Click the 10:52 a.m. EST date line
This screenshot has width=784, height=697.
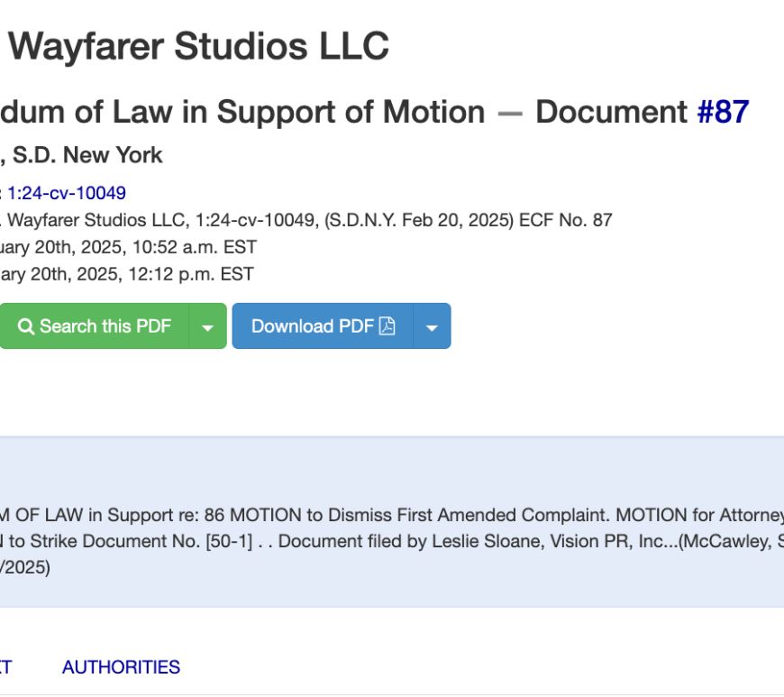click(x=126, y=247)
